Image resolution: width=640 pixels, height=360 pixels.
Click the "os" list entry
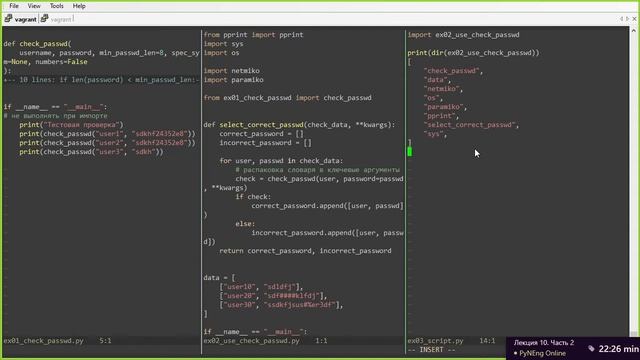tap(433, 98)
